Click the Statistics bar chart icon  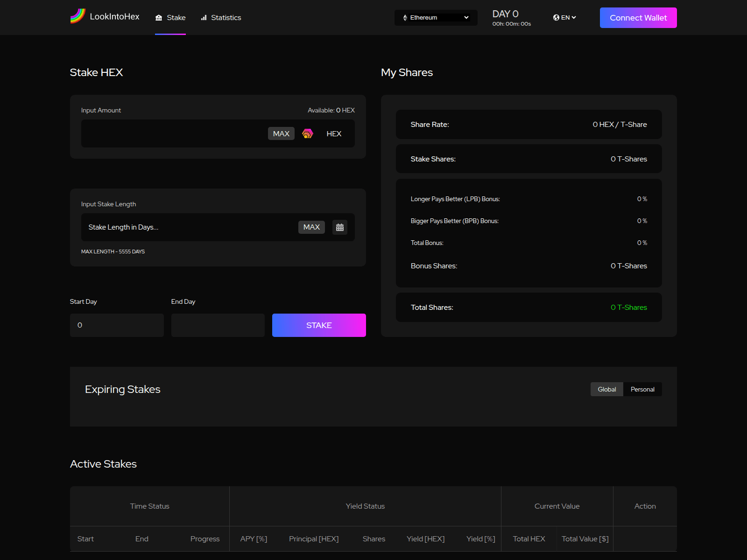(x=204, y=18)
